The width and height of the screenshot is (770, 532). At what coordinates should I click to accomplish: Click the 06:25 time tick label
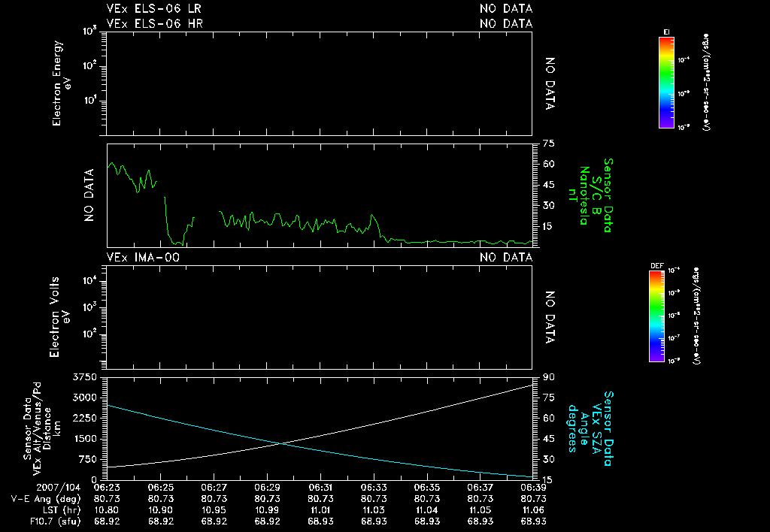pos(161,488)
